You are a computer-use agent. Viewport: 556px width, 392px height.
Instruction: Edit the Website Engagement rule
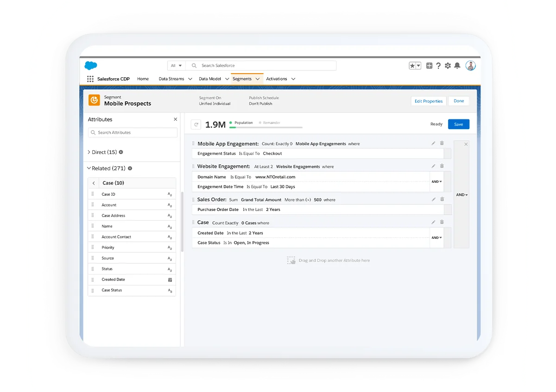point(433,166)
